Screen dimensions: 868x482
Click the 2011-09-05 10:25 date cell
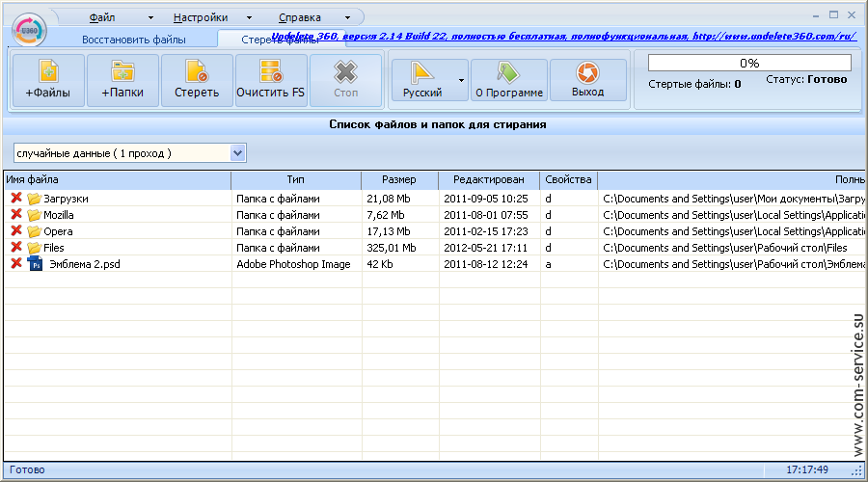[485, 199]
